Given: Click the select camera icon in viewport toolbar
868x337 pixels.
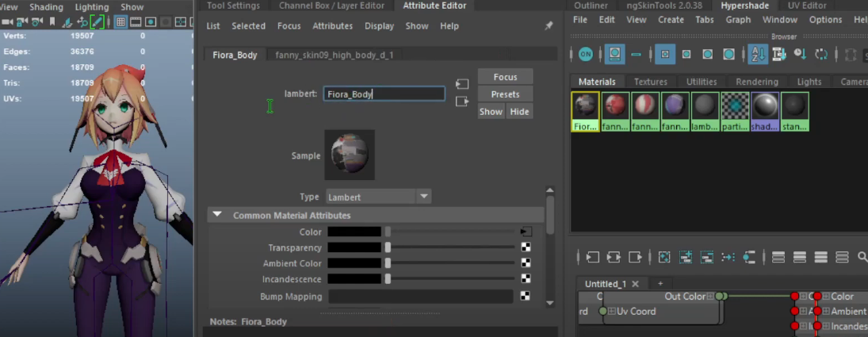Looking at the screenshot, I should pyautogui.click(x=7, y=22).
